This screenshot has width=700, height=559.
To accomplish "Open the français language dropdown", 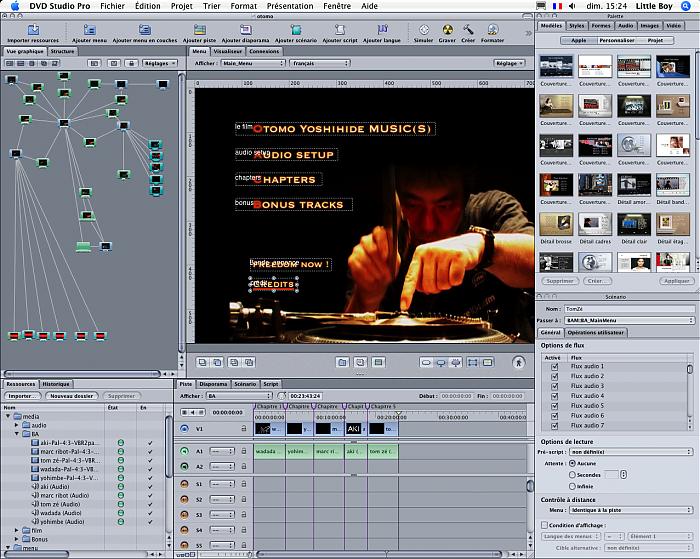I will (x=320, y=63).
